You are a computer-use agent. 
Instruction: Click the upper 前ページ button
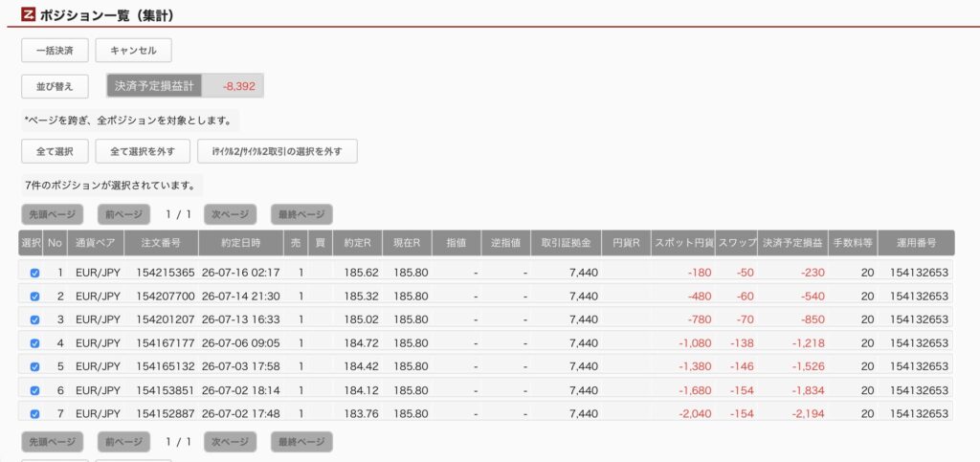point(123,214)
